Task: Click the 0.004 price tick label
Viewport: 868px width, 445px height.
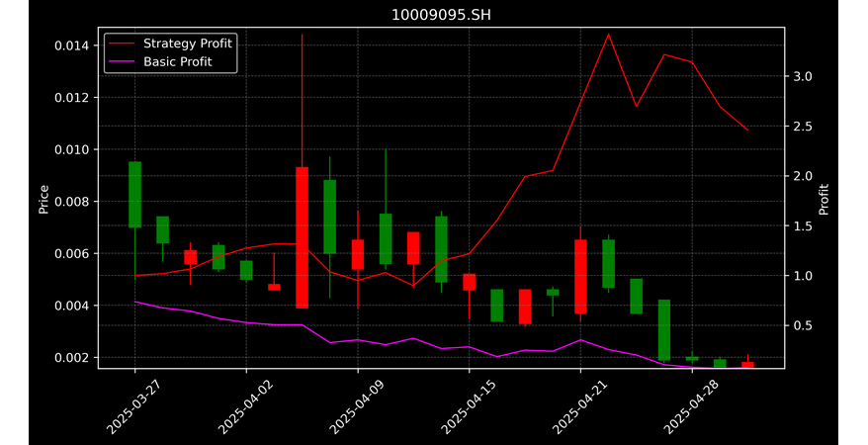Action: (x=72, y=306)
